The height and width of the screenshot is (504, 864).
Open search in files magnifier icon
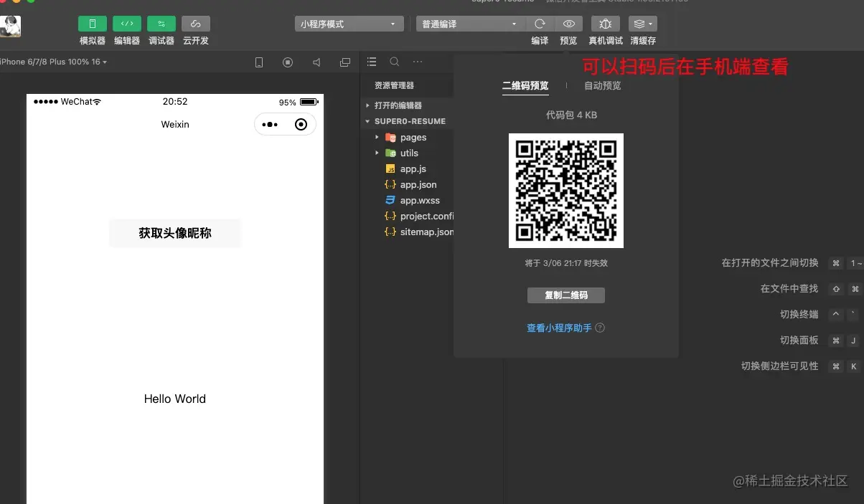[x=395, y=62]
